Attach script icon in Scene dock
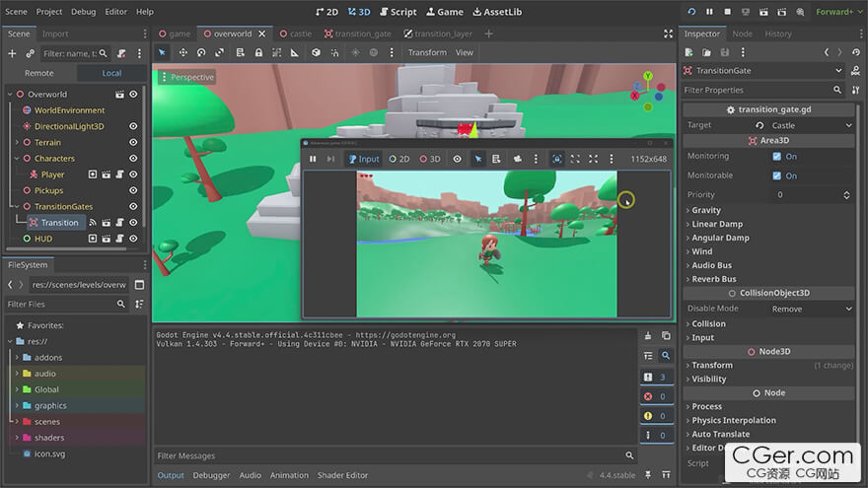The width and height of the screenshot is (868, 488). [x=121, y=53]
